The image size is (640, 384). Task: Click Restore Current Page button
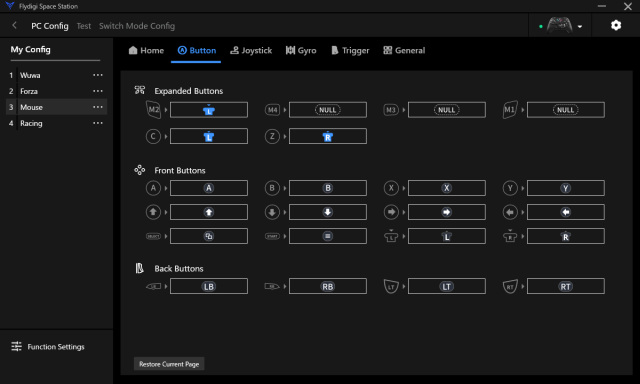[169, 364]
